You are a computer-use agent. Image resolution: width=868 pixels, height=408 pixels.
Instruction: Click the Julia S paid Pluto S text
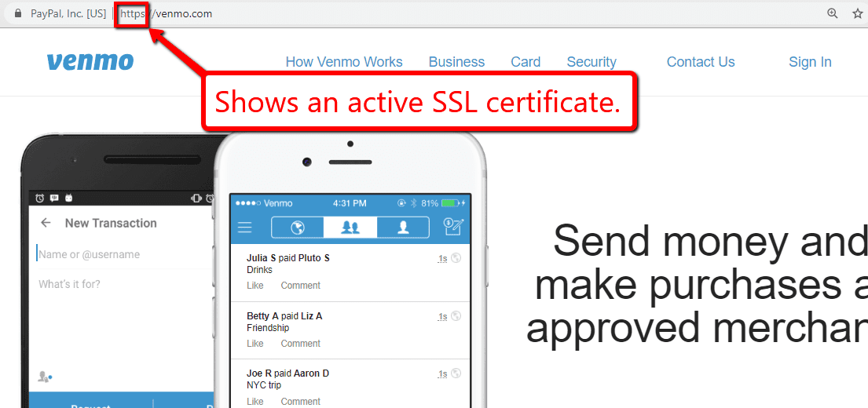click(x=288, y=258)
